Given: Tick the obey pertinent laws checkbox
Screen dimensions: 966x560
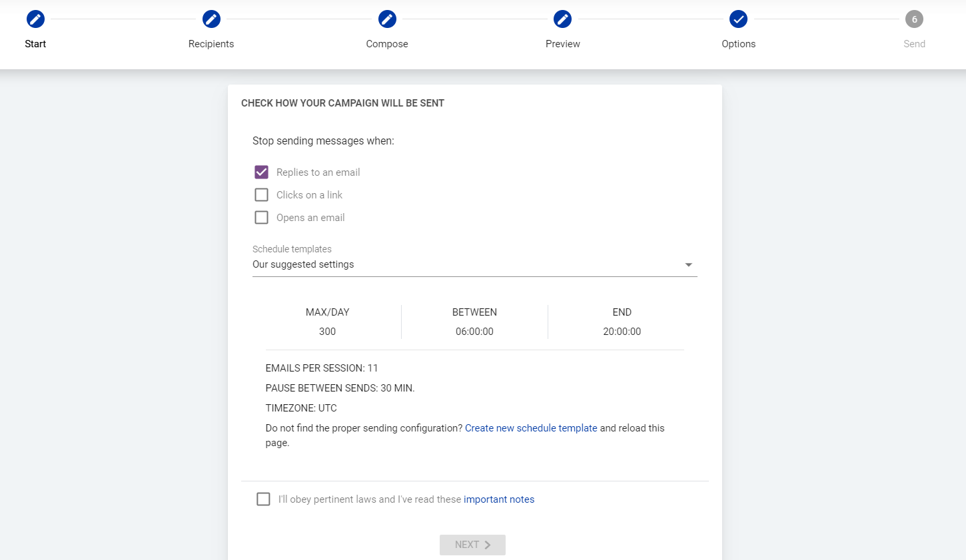Looking at the screenshot, I should (264, 499).
